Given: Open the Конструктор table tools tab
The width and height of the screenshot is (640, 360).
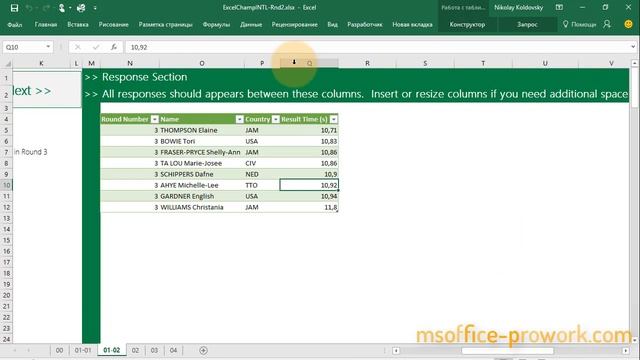Looking at the screenshot, I should pyautogui.click(x=467, y=24).
